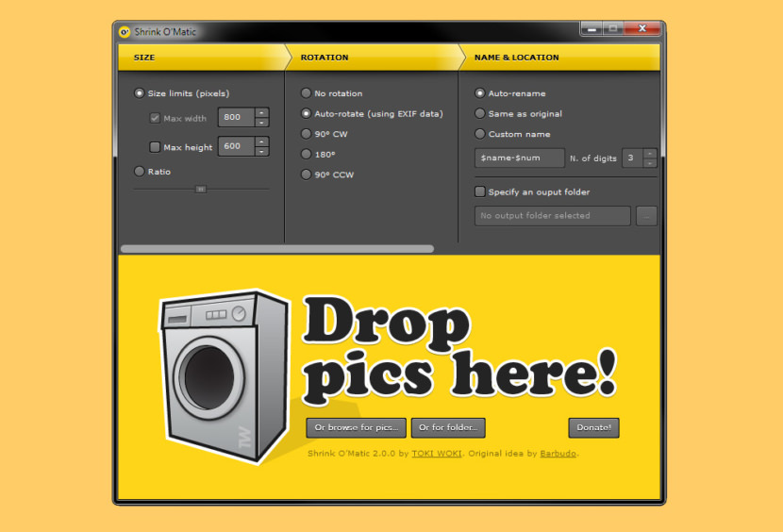Select the Custom name option
Image resolution: width=783 pixels, height=532 pixels.
coord(480,134)
